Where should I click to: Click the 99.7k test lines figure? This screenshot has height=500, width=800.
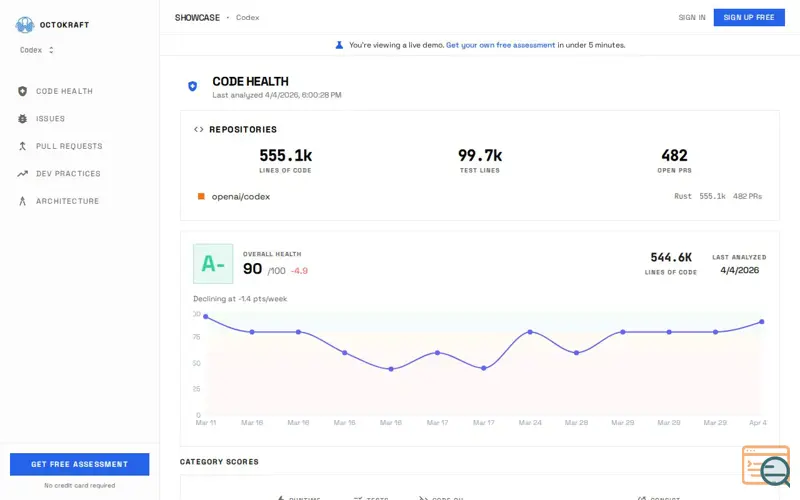(480, 155)
